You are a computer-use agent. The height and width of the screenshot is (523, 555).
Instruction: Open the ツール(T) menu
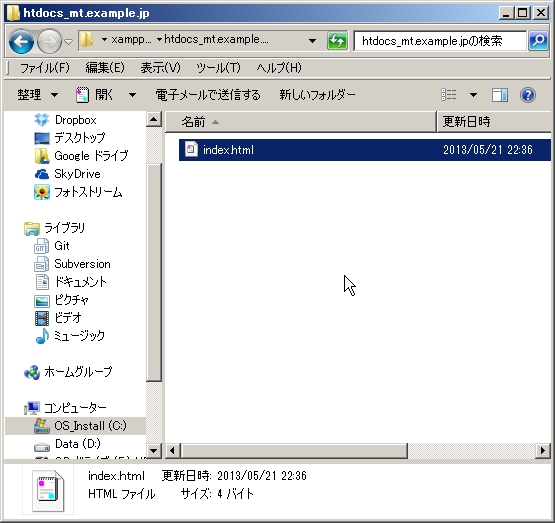coord(218,68)
